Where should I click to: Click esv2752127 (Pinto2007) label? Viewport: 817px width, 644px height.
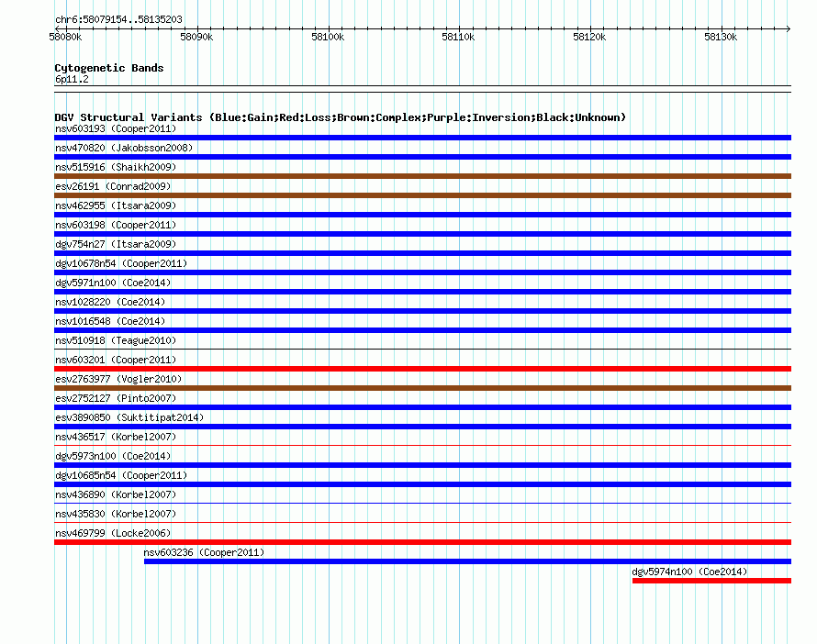[x=116, y=398]
